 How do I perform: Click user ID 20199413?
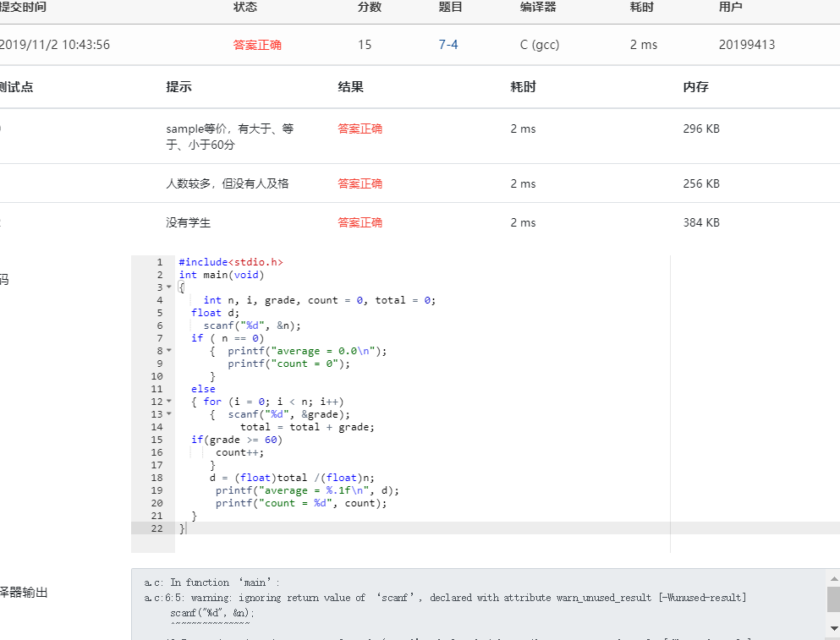click(747, 45)
